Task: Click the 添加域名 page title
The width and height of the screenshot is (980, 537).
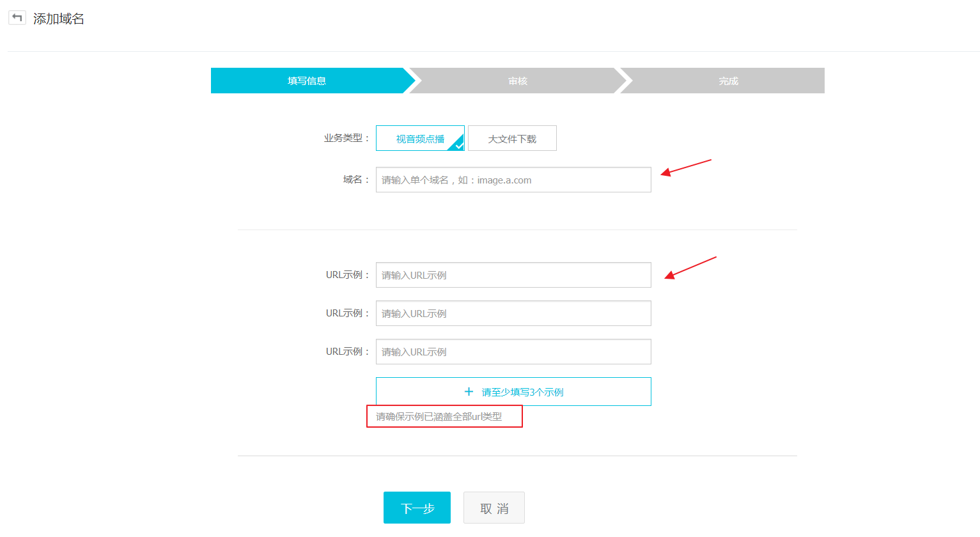Action: (x=59, y=19)
